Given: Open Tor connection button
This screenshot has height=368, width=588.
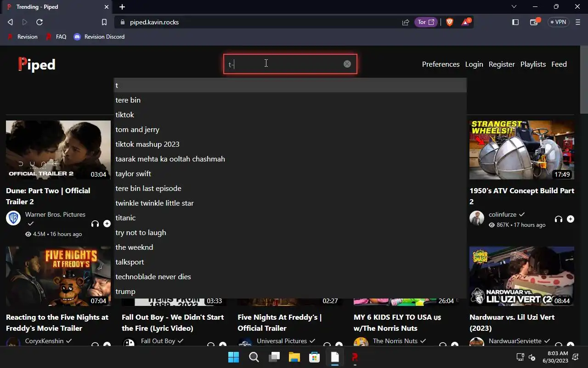Looking at the screenshot, I should [x=426, y=22].
